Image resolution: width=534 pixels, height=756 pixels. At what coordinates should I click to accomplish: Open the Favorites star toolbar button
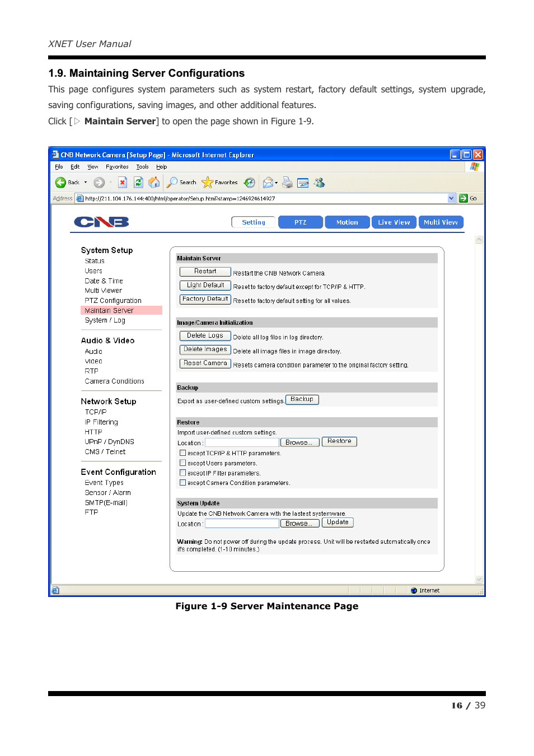point(220,183)
